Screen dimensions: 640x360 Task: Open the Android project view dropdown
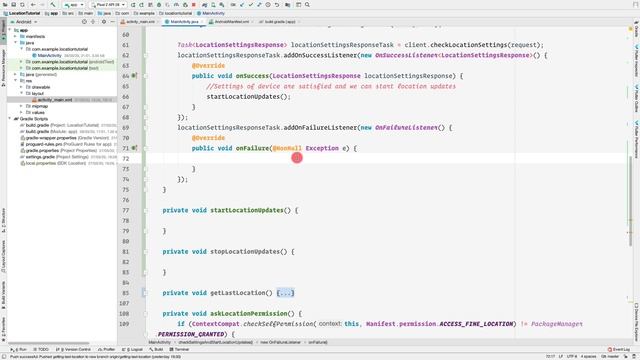24,22
